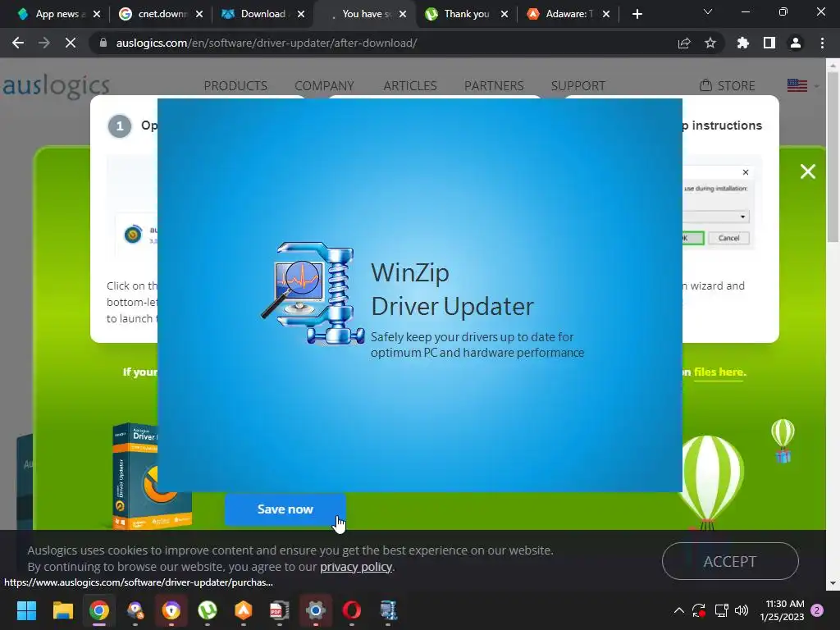This screenshot has height=630, width=840.
Task: Click the lock icon in address bar
Action: click(x=103, y=43)
